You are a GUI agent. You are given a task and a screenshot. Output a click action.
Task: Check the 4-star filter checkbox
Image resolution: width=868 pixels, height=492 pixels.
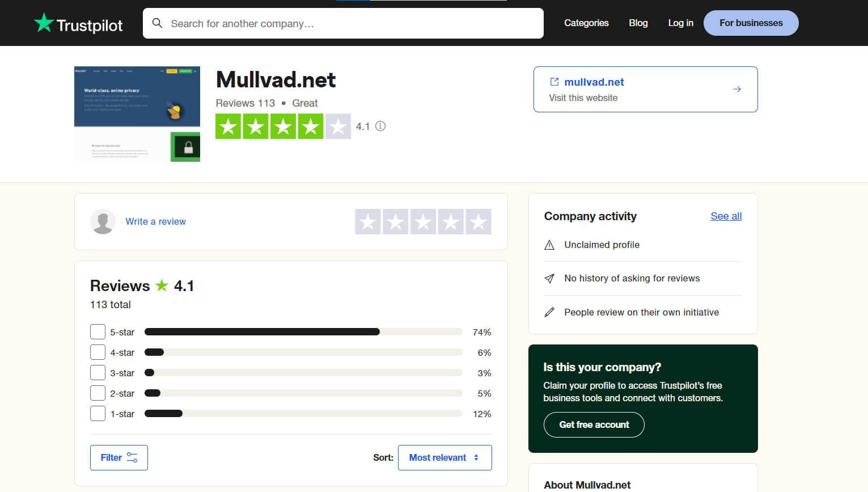tap(98, 352)
